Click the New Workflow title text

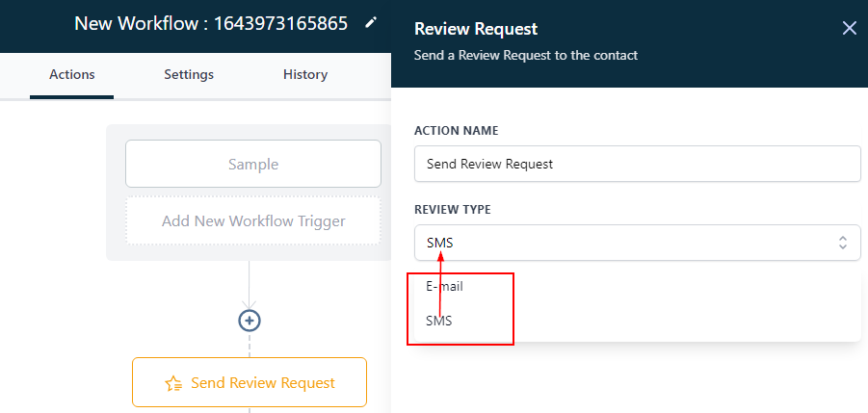tap(210, 24)
